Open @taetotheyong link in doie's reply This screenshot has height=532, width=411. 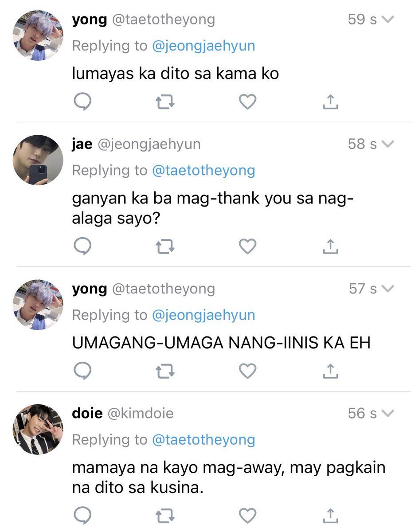tap(204, 440)
